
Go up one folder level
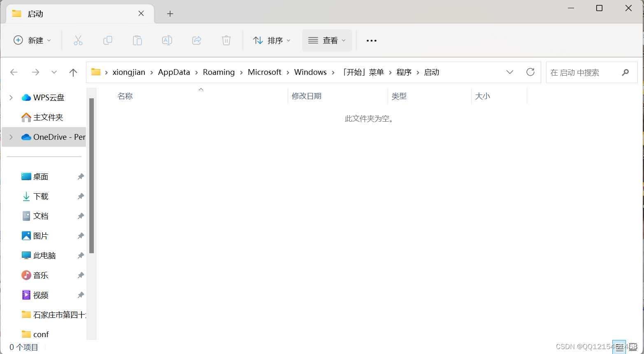[x=73, y=72]
